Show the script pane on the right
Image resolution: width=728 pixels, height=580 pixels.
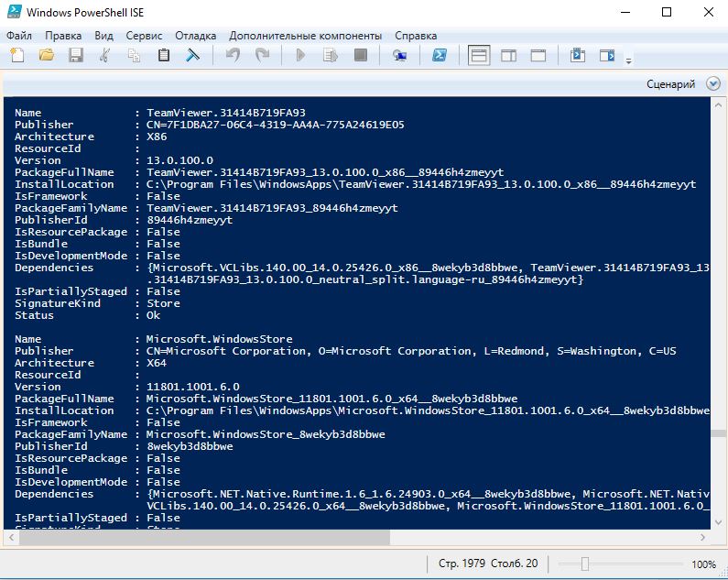point(509,56)
